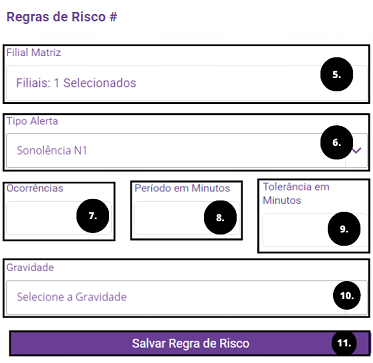Image resolution: width=373 pixels, height=363 pixels.
Task: Click the Tipo Alerta field label
Action: click(x=32, y=121)
